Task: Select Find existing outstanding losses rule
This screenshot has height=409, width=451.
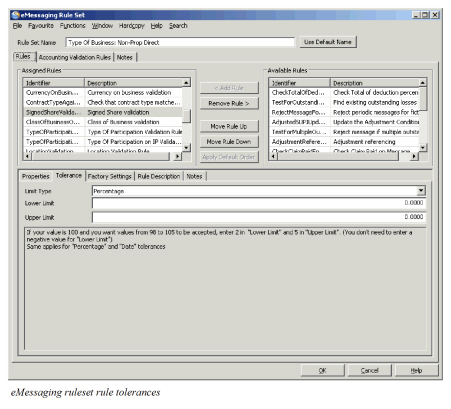Action: 344,102
